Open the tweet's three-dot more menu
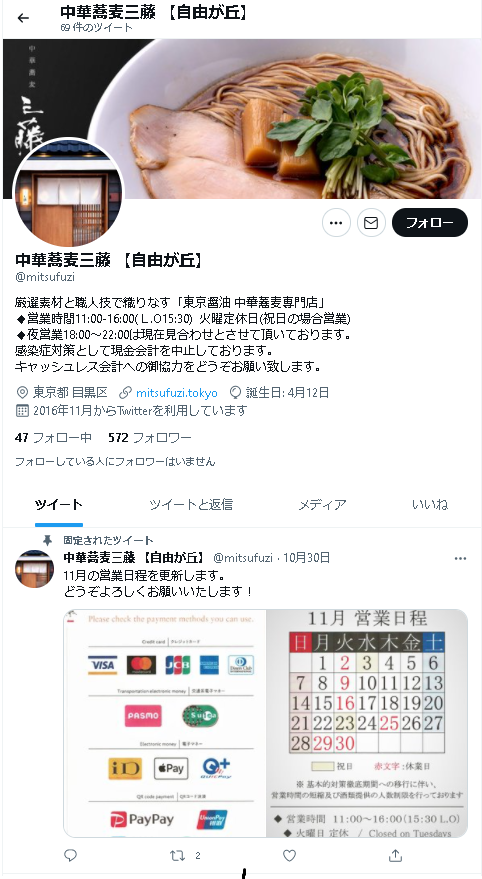Image resolution: width=482 pixels, height=879 pixels. point(461,558)
